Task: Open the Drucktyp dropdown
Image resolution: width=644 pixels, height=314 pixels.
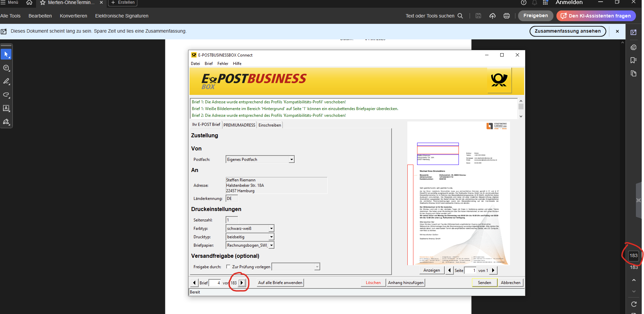Action: (x=271, y=237)
